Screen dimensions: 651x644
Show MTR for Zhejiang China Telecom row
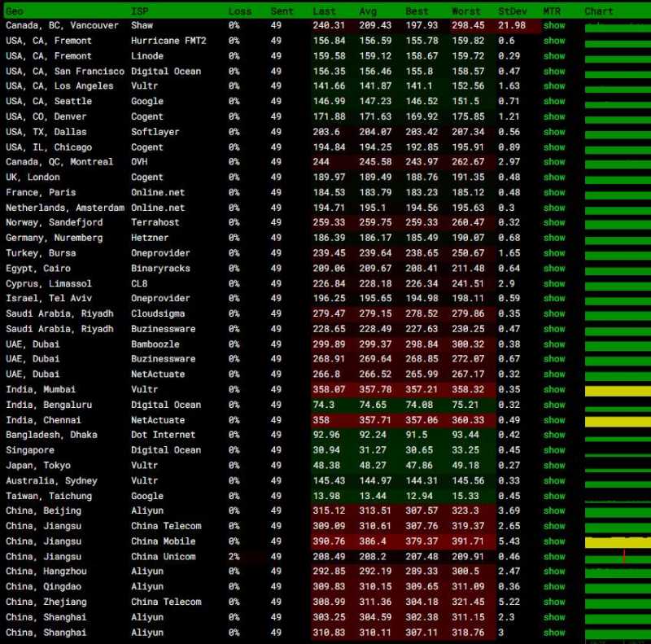pyautogui.click(x=554, y=602)
